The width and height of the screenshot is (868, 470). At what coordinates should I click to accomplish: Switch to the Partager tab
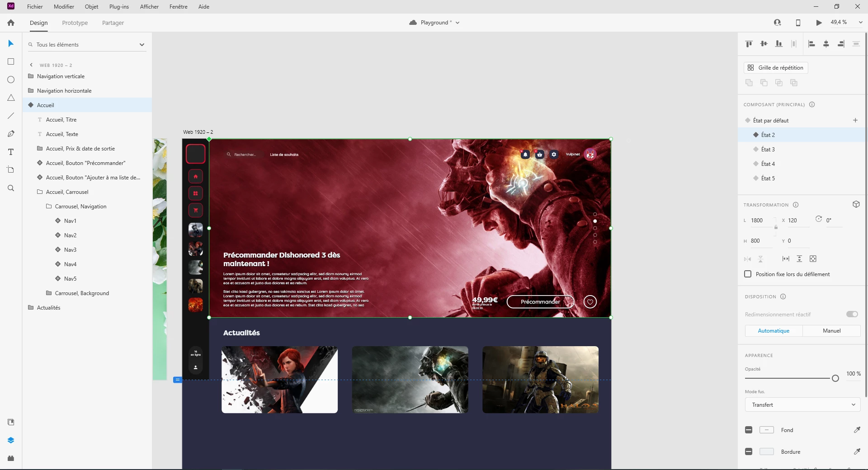[x=113, y=23]
